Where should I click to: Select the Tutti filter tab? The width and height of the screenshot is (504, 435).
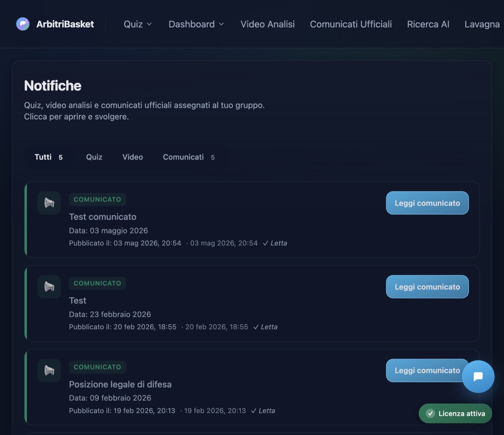(49, 157)
